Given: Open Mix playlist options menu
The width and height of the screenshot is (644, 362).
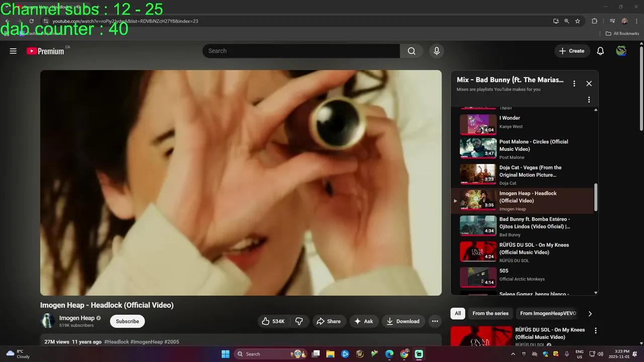Looking at the screenshot, I should click(x=574, y=83).
